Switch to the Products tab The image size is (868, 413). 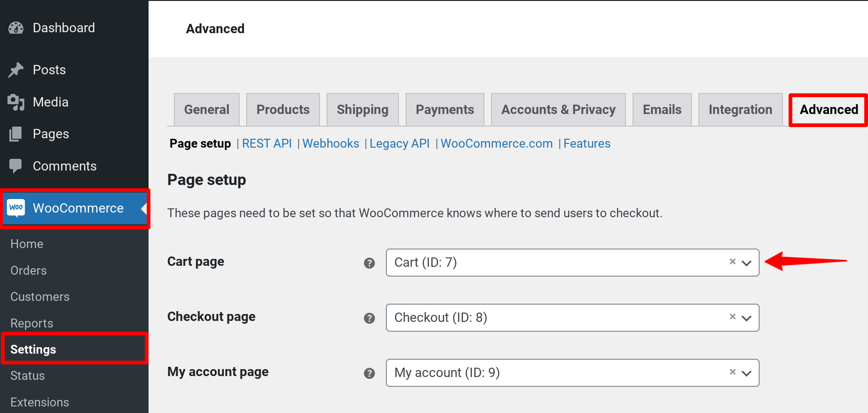(x=283, y=110)
